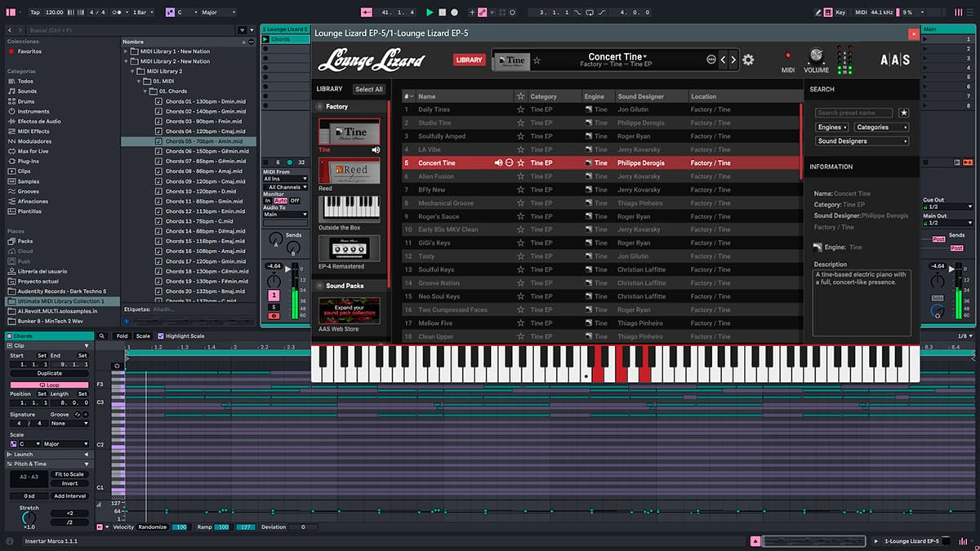Click the Max for Live category icon
The height and width of the screenshot is (551, 980).
pyautogui.click(x=11, y=151)
